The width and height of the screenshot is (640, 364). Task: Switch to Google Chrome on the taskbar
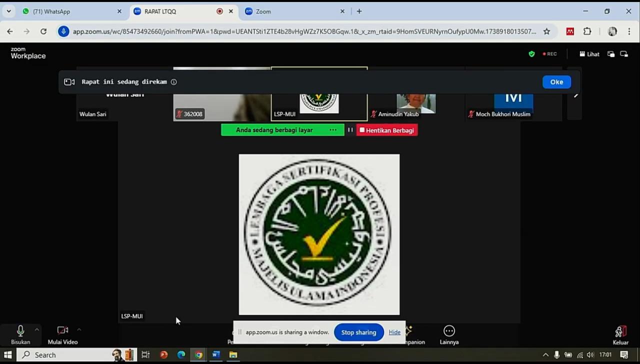point(198,355)
